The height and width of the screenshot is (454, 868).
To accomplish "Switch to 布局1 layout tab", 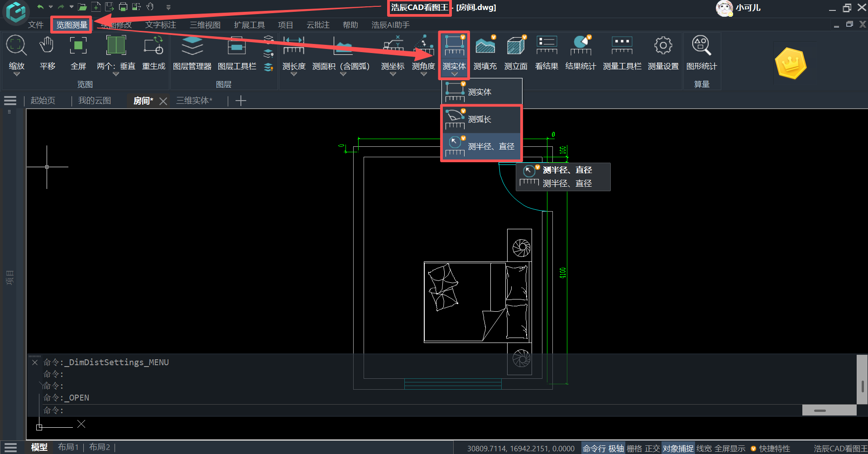I will [68, 447].
